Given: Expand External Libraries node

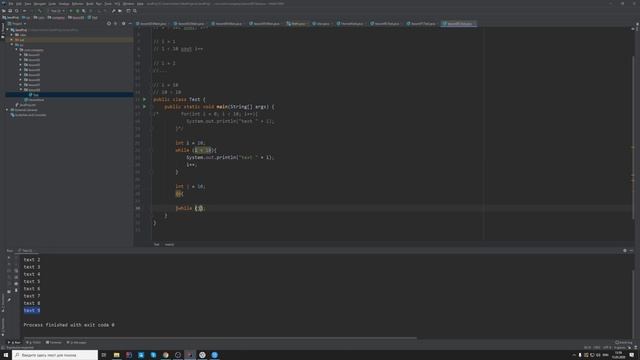Looking at the screenshot, I should tap(7, 110).
